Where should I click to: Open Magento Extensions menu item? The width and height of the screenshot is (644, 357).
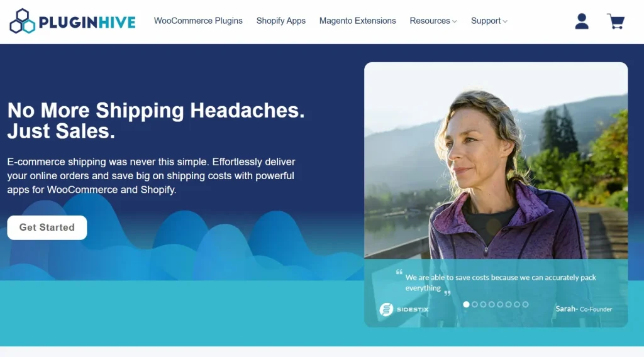358,21
